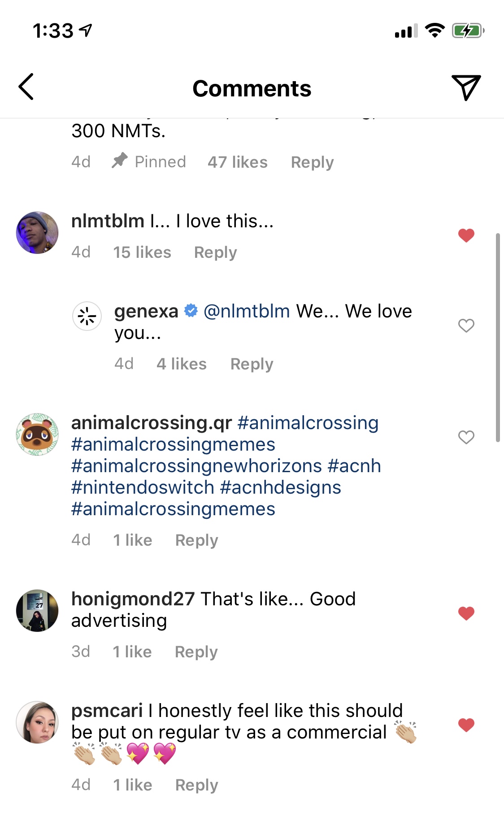Click the comments scrollbar
This screenshot has height=821, width=504.
pos(498,337)
